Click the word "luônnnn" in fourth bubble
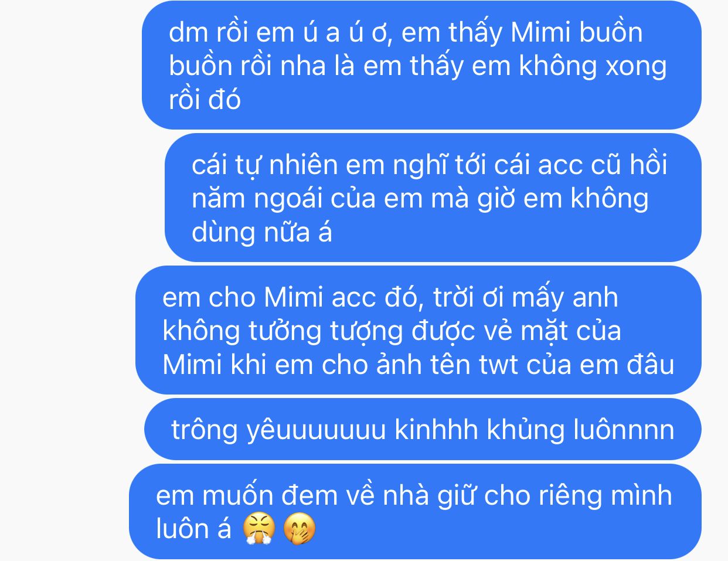This screenshot has height=561, width=728. pos(624,430)
